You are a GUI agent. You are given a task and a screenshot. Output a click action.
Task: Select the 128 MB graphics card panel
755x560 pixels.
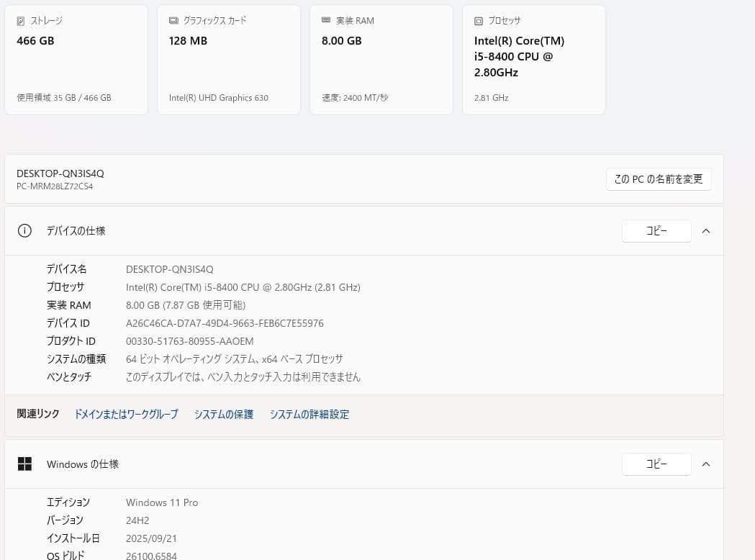click(x=228, y=59)
